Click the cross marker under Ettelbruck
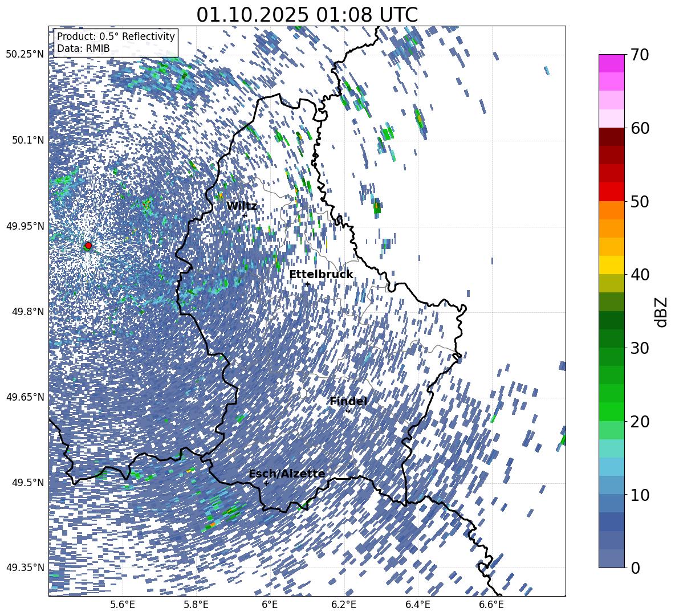Image resolution: width=675 pixels, height=616 pixels. 307,284
